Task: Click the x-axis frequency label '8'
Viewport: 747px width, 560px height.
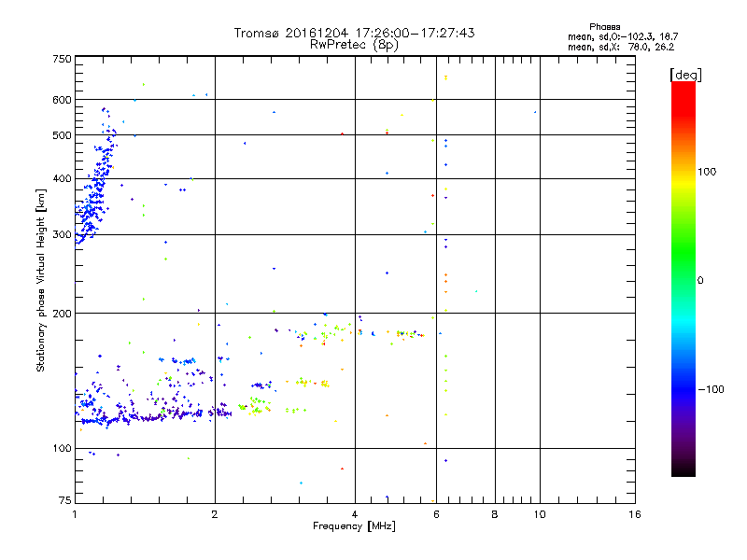Action: pos(495,514)
